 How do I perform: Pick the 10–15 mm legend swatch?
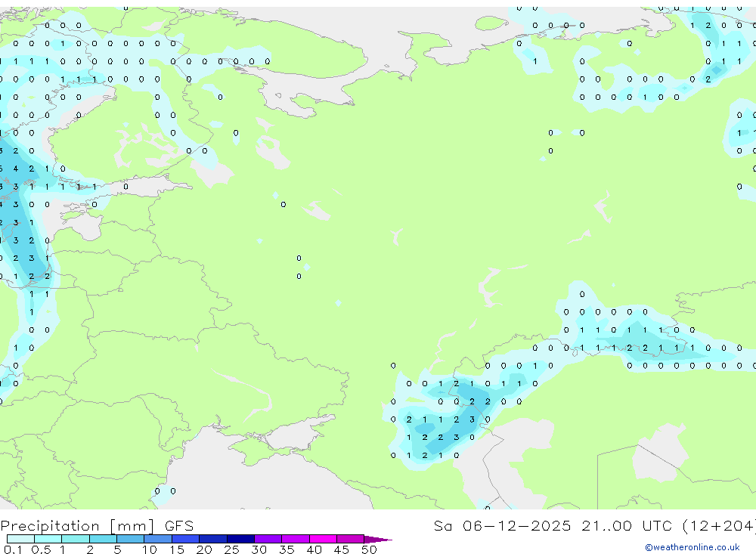[x=158, y=539]
